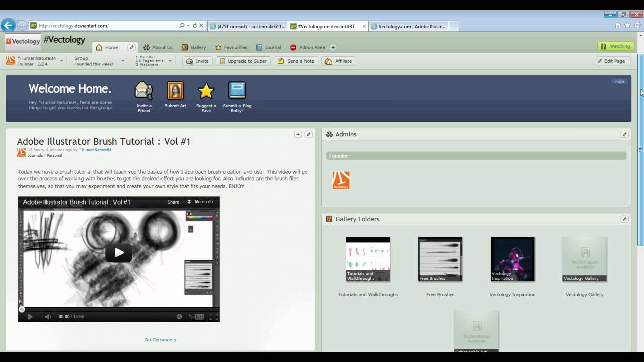Click the Edit Page button

[x=612, y=61]
